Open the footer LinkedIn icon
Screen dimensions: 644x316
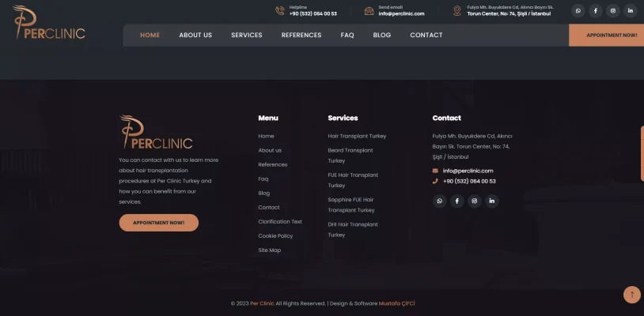click(x=491, y=201)
